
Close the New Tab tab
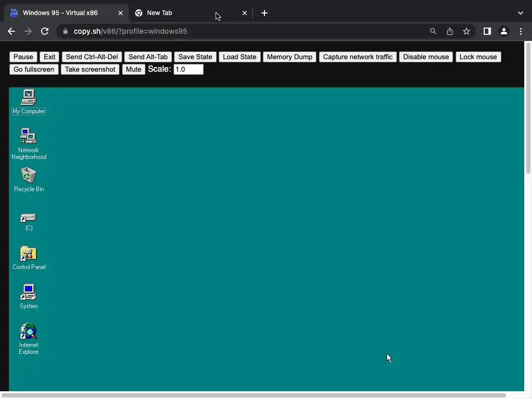pyautogui.click(x=245, y=13)
